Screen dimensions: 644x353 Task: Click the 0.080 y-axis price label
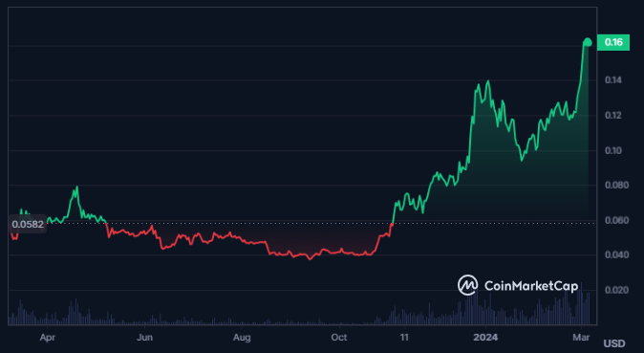616,186
